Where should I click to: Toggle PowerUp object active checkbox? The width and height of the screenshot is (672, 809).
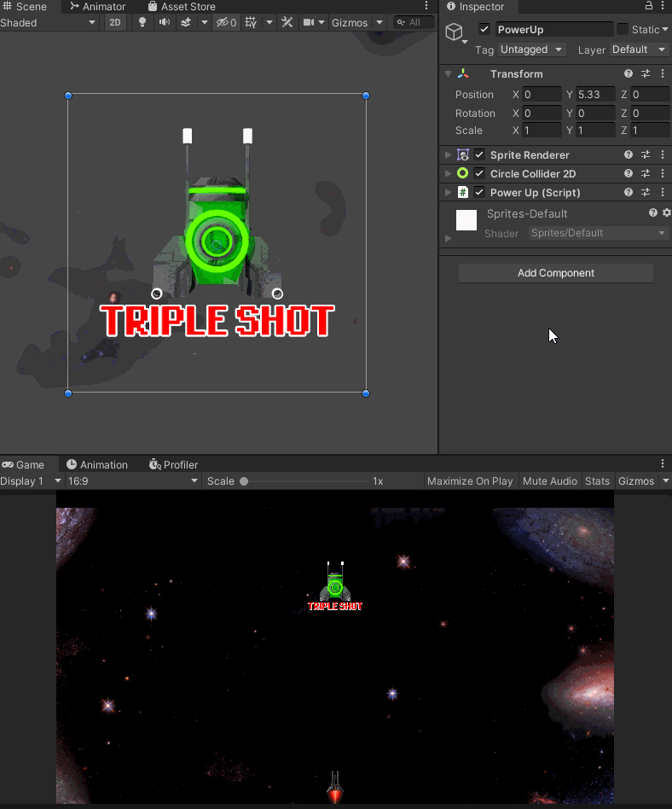click(x=484, y=29)
